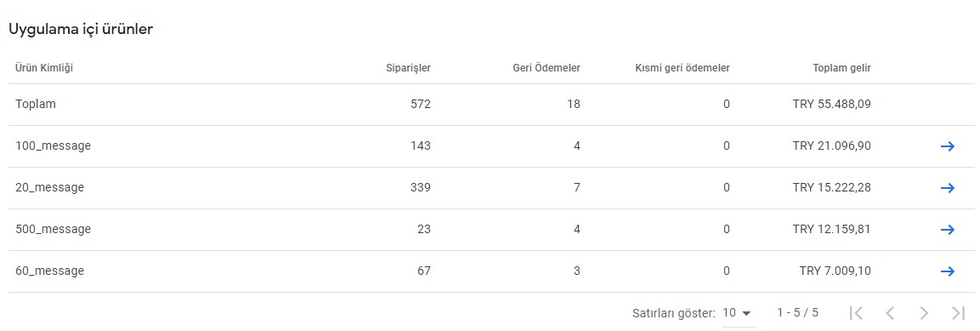980x331 pixels.
Task: Sort by Geri Ödemeler column header
Action: (547, 67)
